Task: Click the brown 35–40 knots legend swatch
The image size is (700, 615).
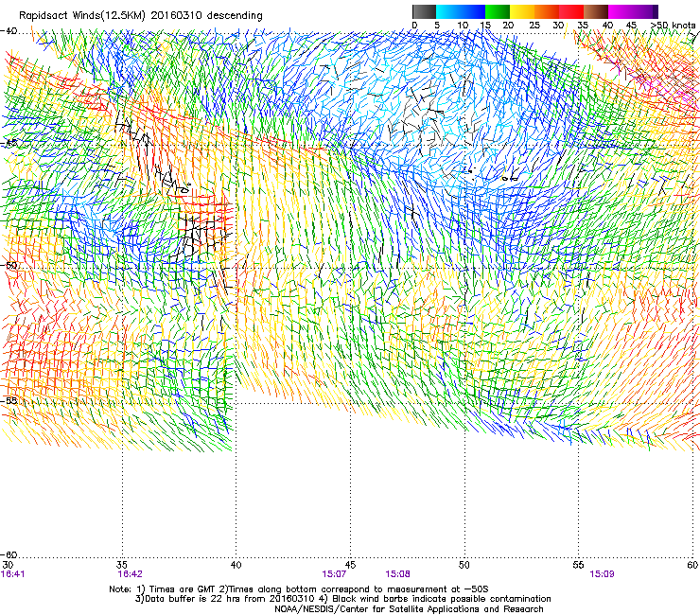Action: [596, 11]
